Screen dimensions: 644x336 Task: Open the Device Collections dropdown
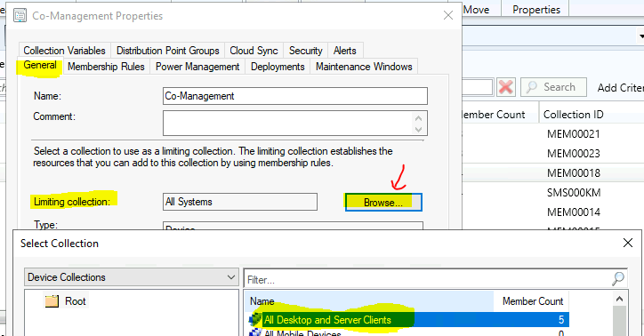pyautogui.click(x=132, y=277)
